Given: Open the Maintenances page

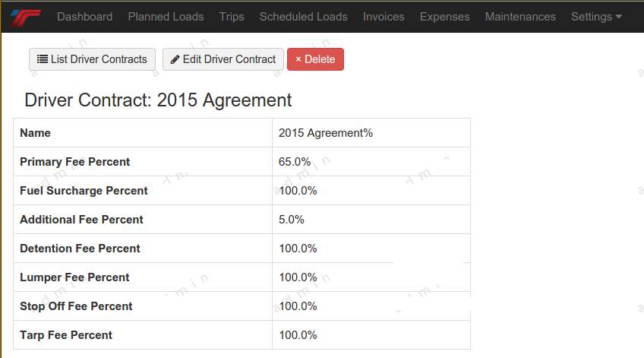Looking at the screenshot, I should (x=520, y=17).
